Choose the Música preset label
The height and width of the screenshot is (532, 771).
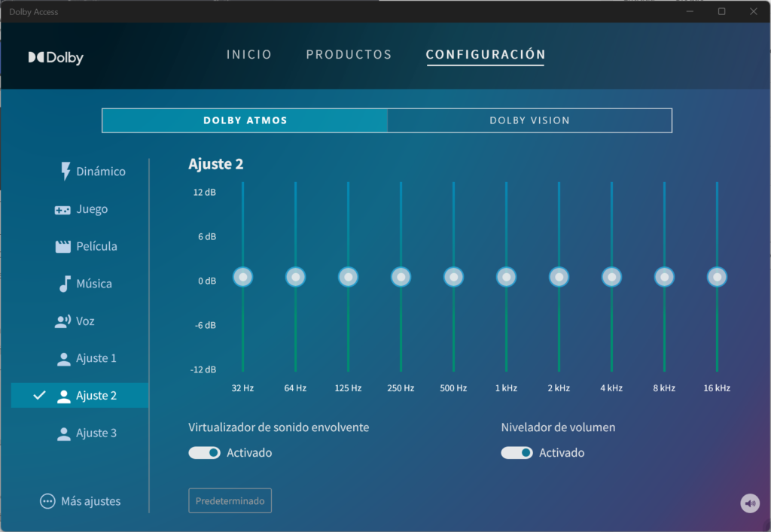point(94,284)
